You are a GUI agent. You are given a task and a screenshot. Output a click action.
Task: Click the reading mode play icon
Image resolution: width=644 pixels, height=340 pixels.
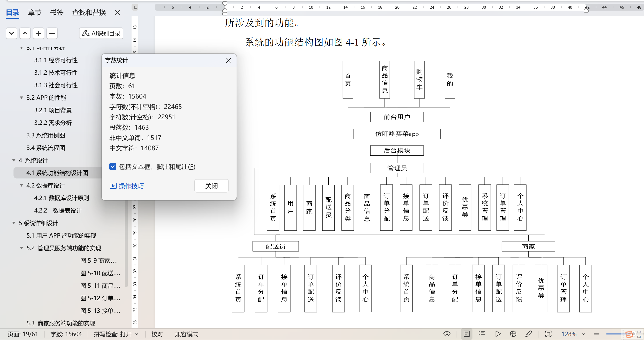pyautogui.click(x=498, y=334)
